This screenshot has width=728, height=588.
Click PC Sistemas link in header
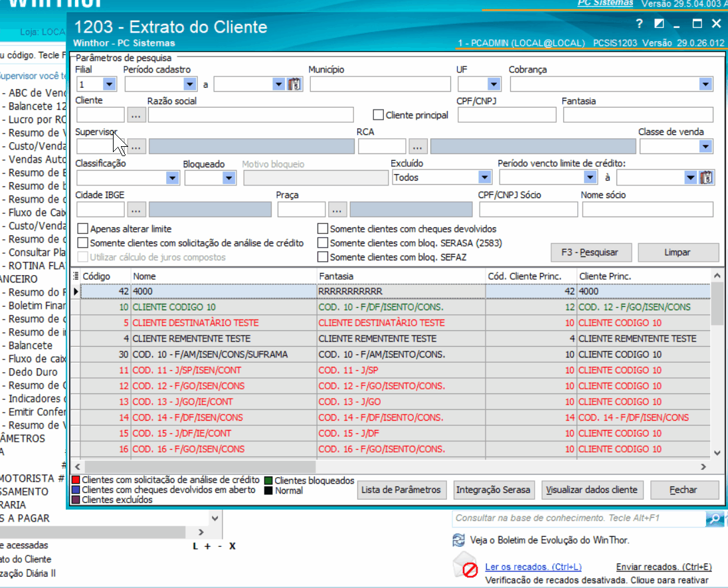tap(605, 3)
